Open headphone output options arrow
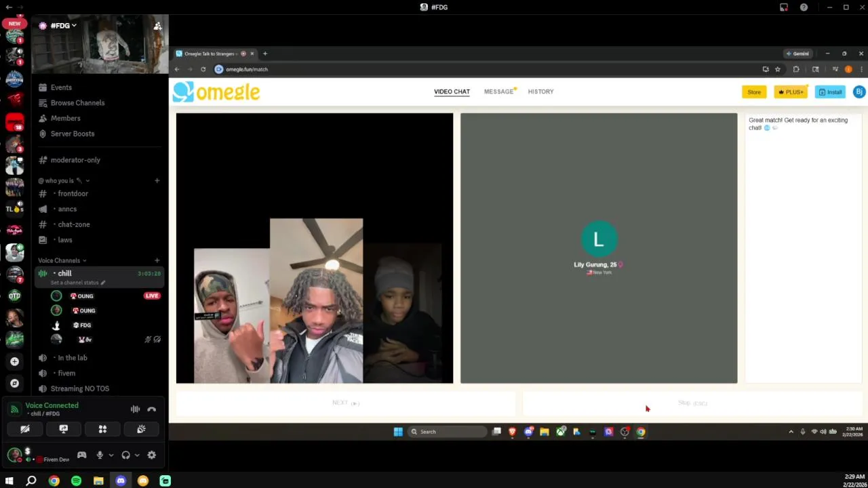 pos(136,455)
